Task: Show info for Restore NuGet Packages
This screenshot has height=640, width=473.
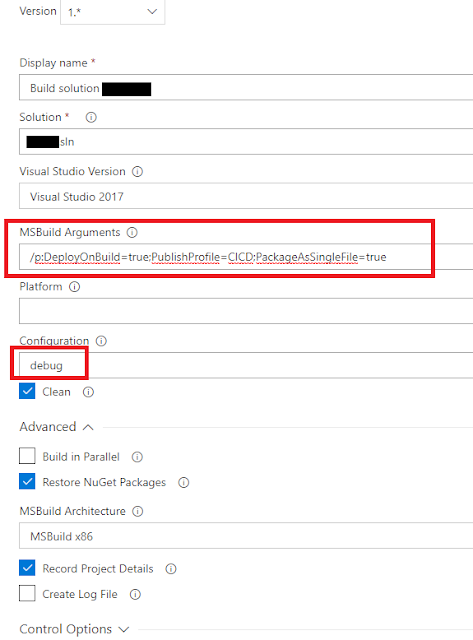Action: point(184,483)
